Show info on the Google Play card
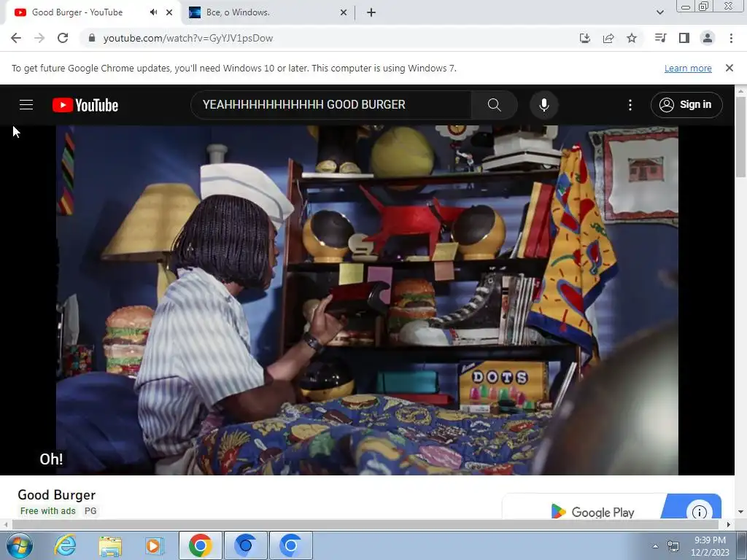 point(700,512)
